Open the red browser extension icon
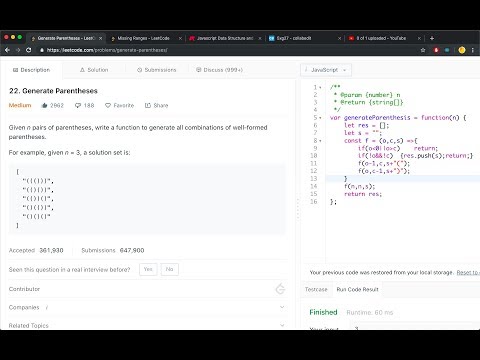This screenshot has width=480, height=360. point(436,50)
